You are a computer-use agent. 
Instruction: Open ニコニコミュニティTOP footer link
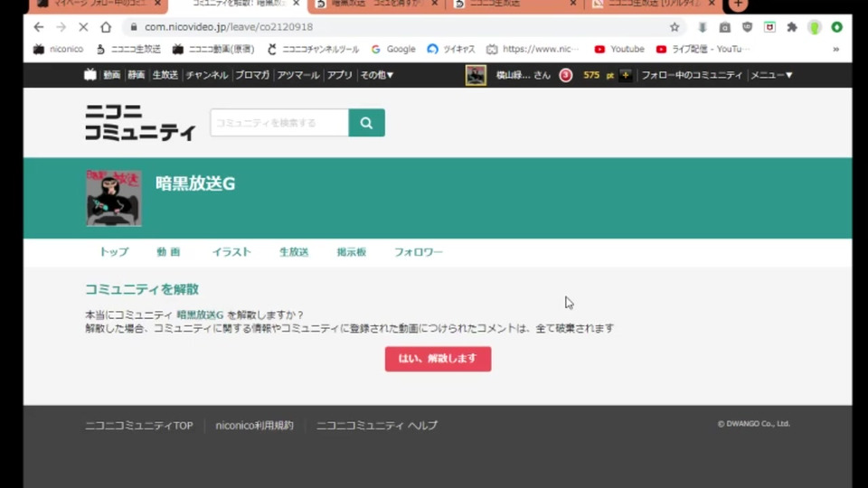pyautogui.click(x=139, y=426)
